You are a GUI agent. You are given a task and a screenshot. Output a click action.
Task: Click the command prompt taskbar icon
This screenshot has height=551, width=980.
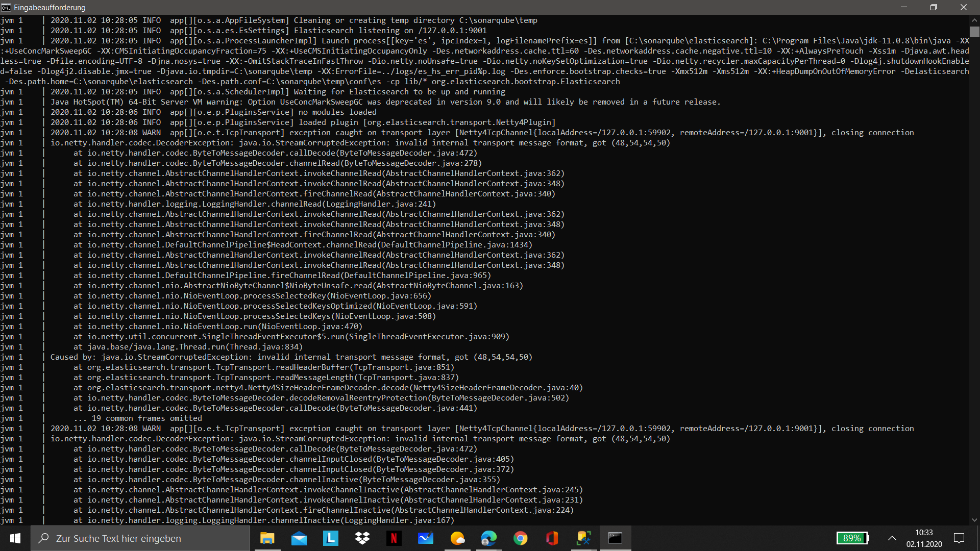(615, 538)
